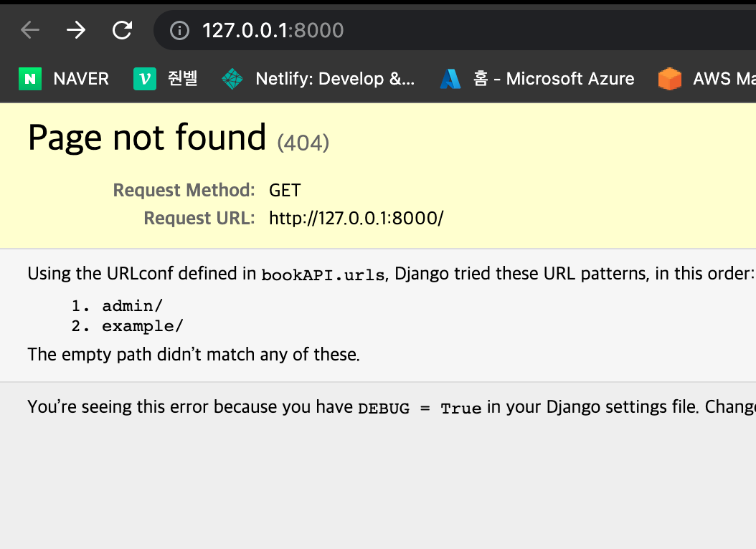Click the (404) status code text

click(x=303, y=143)
